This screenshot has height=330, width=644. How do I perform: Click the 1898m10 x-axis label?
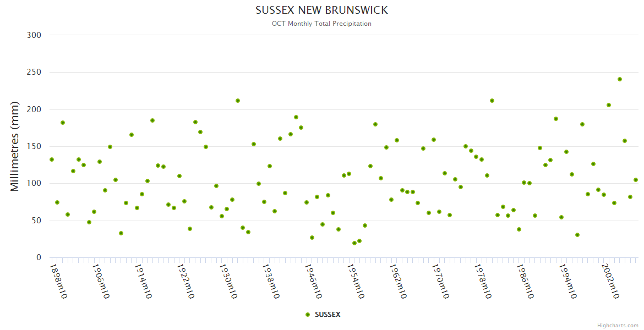tap(58, 282)
